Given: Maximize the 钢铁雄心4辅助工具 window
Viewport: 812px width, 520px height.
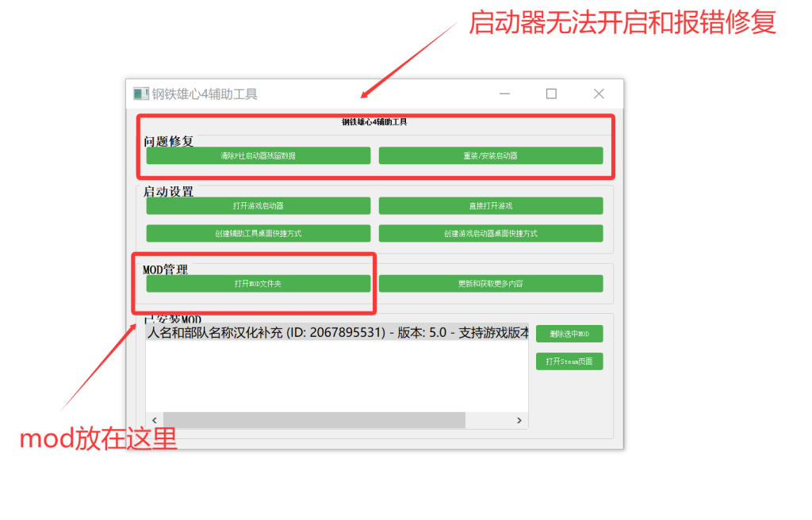Looking at the screenshot, I should click(x=551, y=94).
